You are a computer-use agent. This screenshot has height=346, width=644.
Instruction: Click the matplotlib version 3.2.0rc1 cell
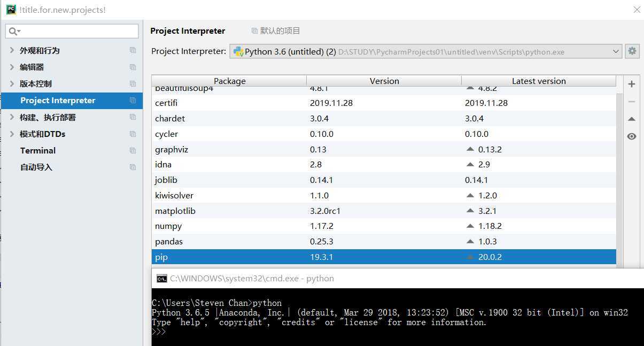325,211
